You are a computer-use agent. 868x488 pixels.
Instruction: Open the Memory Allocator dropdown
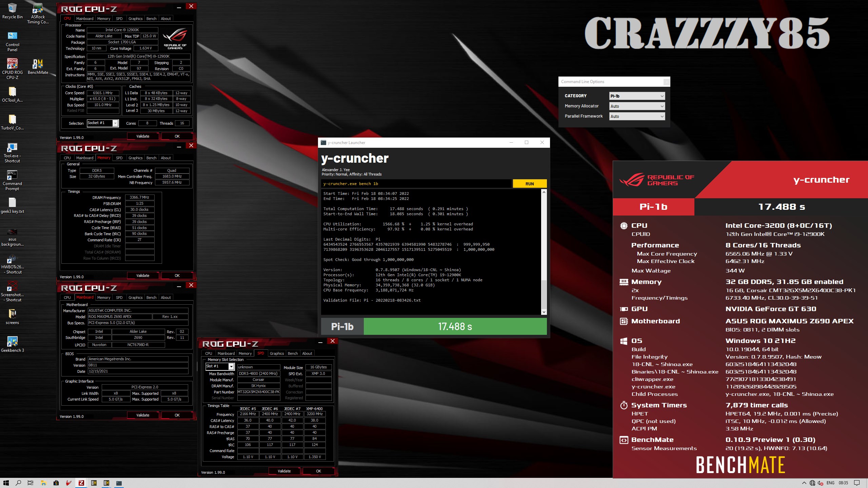click(x=637, y=106)
